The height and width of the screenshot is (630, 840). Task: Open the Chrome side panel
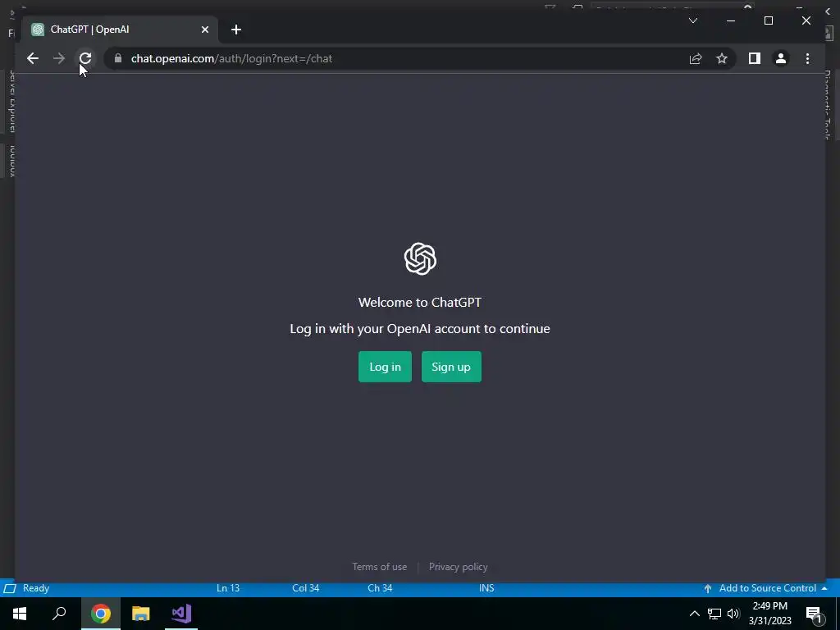pyautogui.click(x=755, y=58)
